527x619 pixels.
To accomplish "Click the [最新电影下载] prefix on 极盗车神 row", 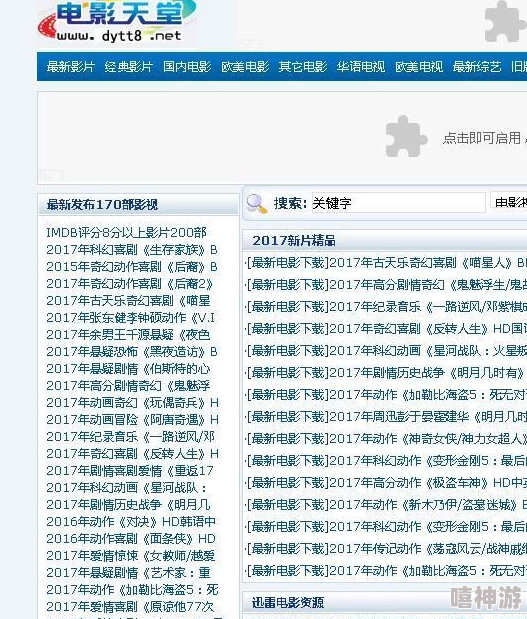I will [287, 483].
